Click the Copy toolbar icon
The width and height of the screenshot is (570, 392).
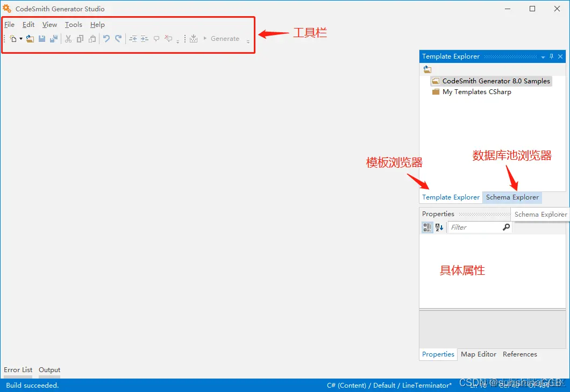(x=80, y=39)
